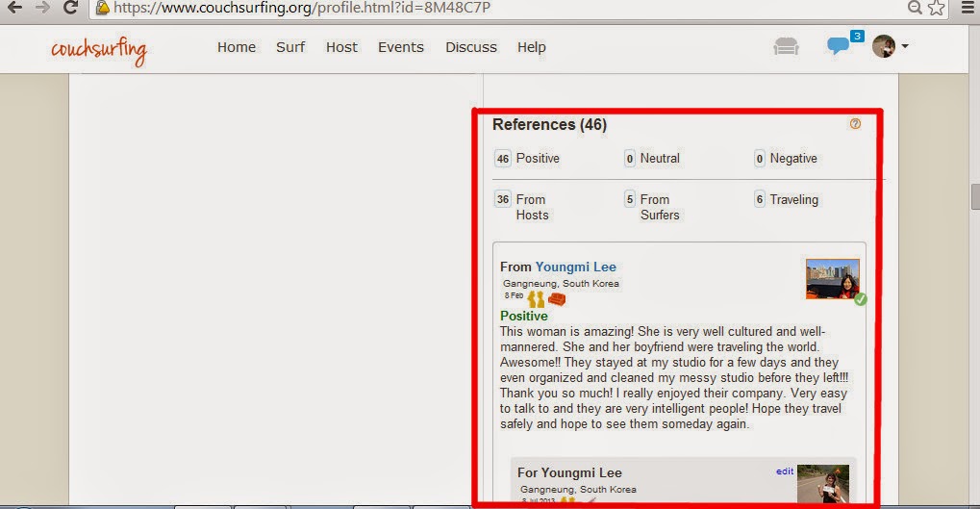This screenshot has height=509, width=980.
Task: Open the References help question icon
Action: click(x=855, y=124)
